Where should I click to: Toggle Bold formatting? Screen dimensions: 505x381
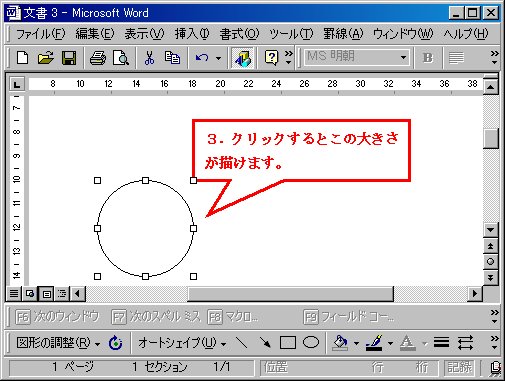click(428, 58)
